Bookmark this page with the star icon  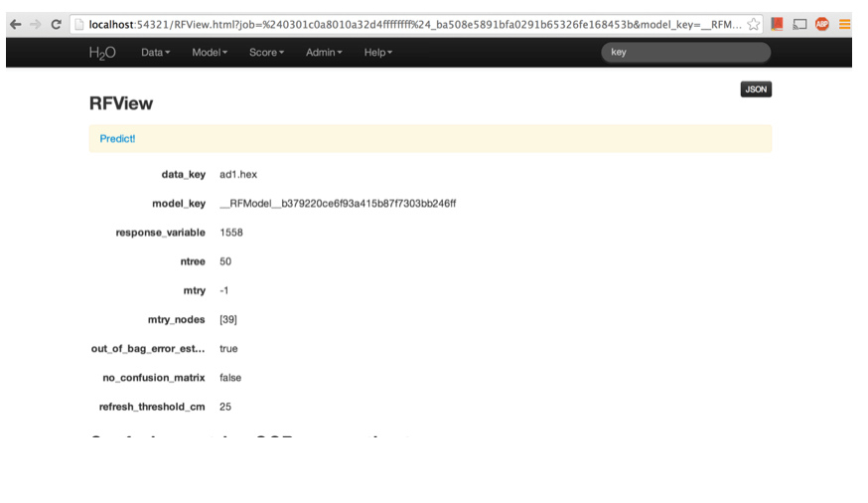coord(755,24)
